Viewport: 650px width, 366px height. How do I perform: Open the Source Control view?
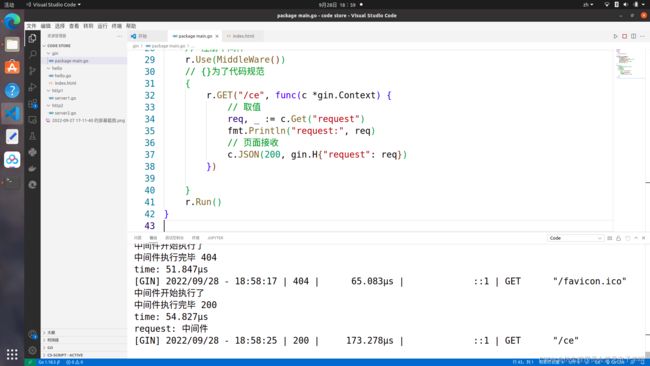pos(32,71)
